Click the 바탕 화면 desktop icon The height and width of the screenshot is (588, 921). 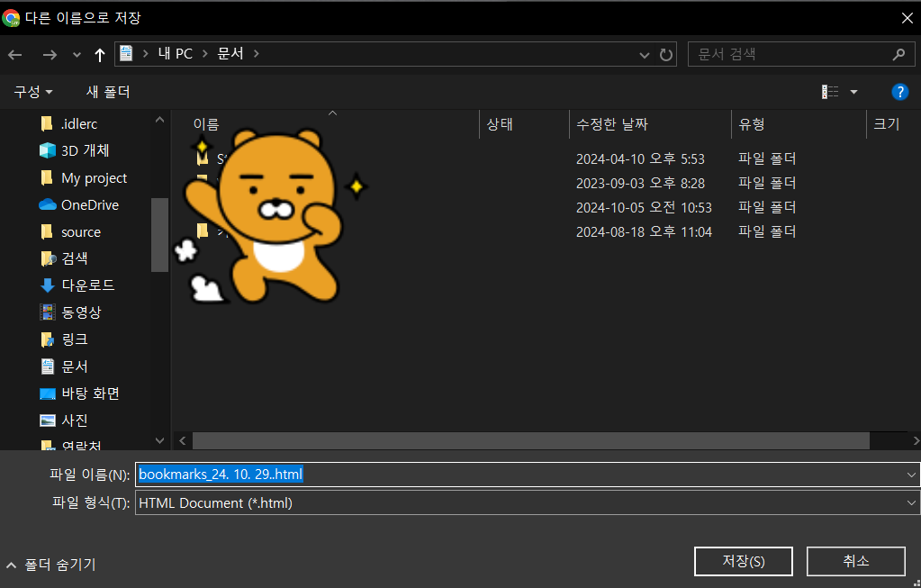coord(48,394)
